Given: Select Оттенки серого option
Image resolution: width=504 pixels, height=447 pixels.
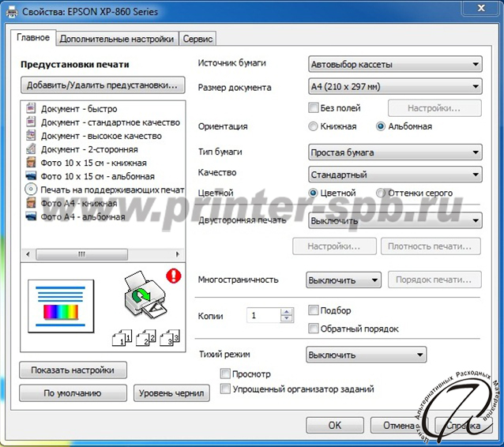Looking at the screenshot, I should click(x=381, y=193).
